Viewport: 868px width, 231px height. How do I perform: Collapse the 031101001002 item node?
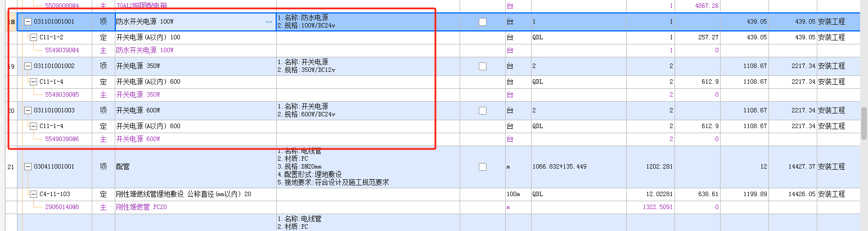(28, 66)
